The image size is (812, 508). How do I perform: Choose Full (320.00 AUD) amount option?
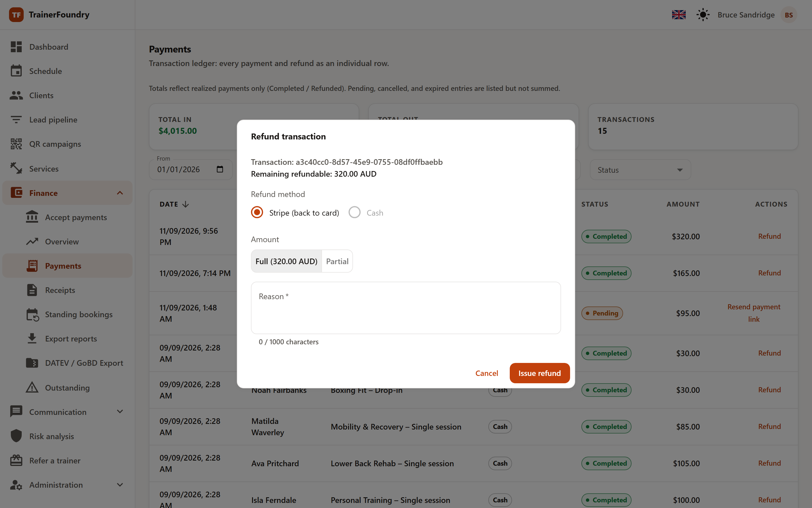point(286,261)
